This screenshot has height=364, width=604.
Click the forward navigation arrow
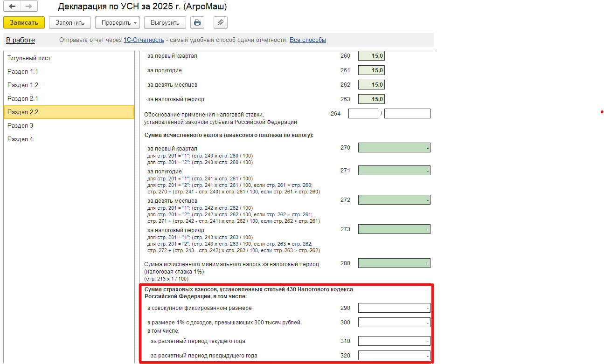pos(28,7)
